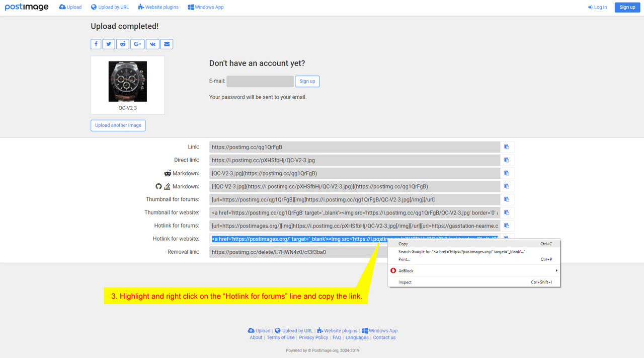This screenshot has width=644, height=358.
Task: Open Languages footer link
Action: (x=357, y=337)
